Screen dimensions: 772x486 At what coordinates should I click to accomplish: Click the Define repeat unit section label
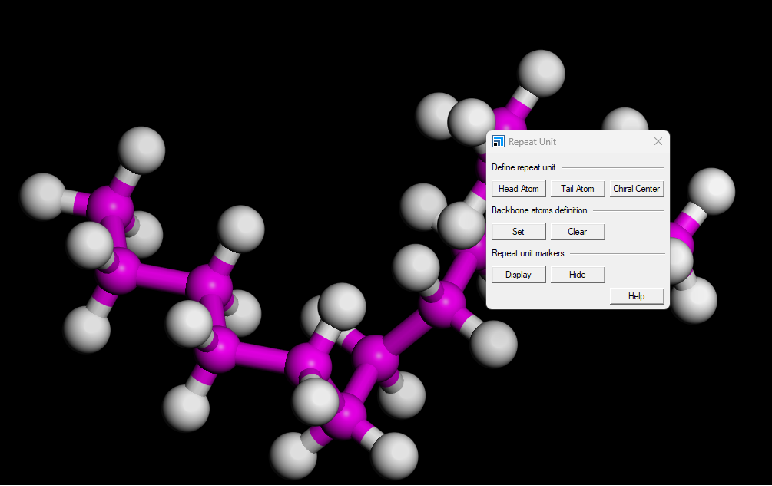point(524,167)
